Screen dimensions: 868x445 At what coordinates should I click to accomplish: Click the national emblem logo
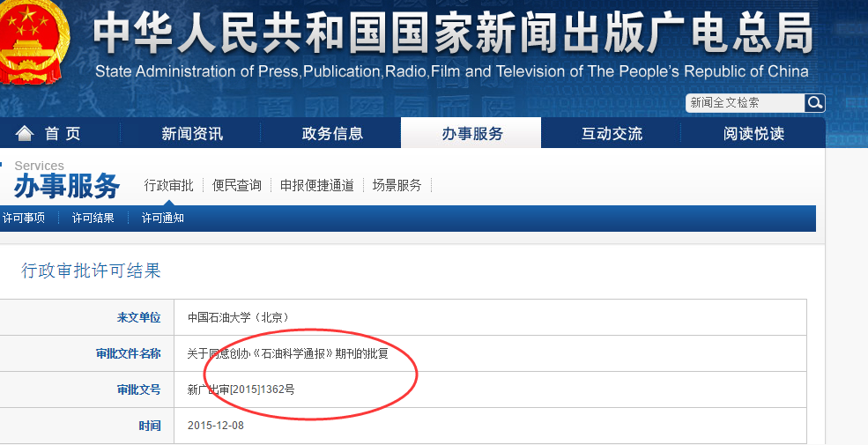point(33,41)
